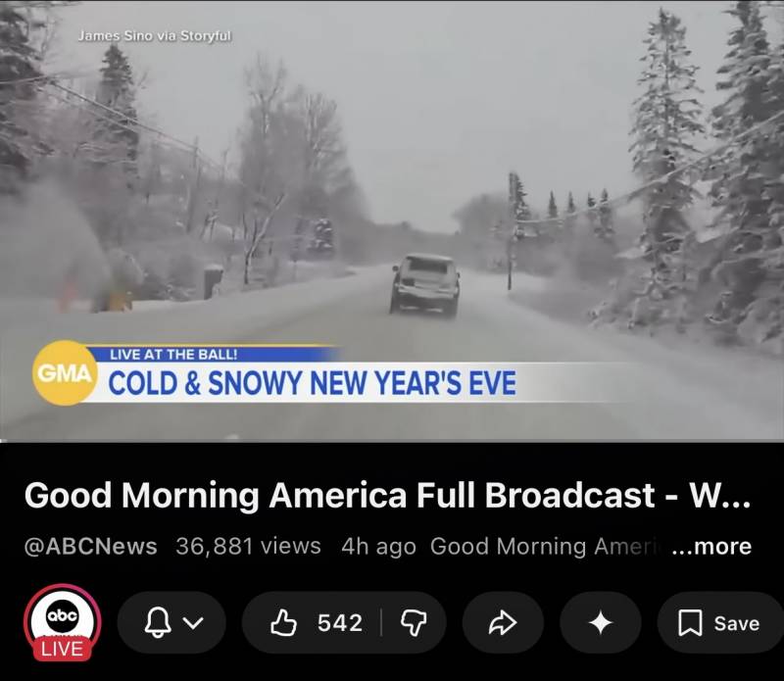
Task: Tap the 36,881 views text
Action: pos(249,546)
